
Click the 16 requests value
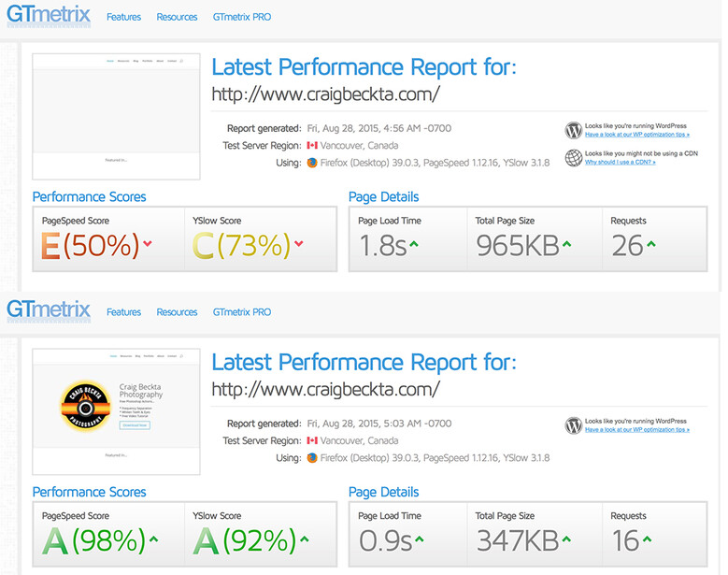[625, 540]
